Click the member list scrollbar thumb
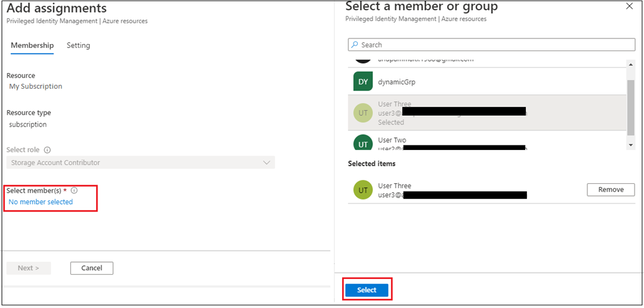Image resolution: width=644 pixels, height=308 pixels. [630, 108]
